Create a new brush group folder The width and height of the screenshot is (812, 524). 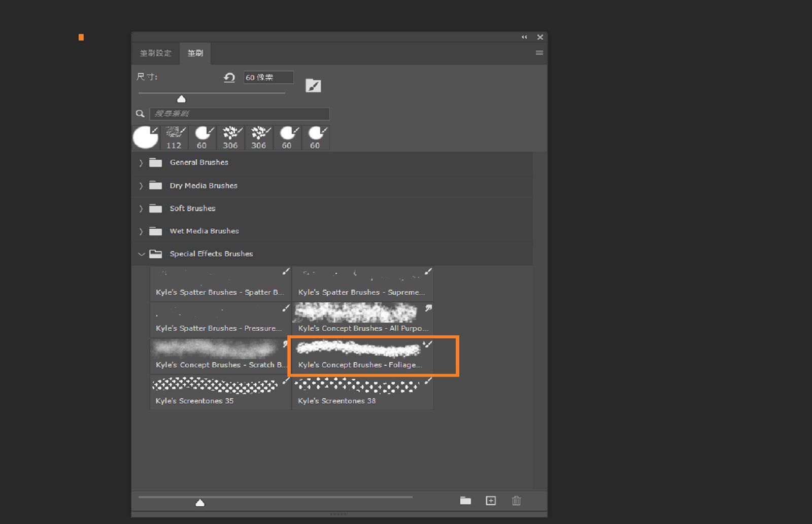pos(465,501)
